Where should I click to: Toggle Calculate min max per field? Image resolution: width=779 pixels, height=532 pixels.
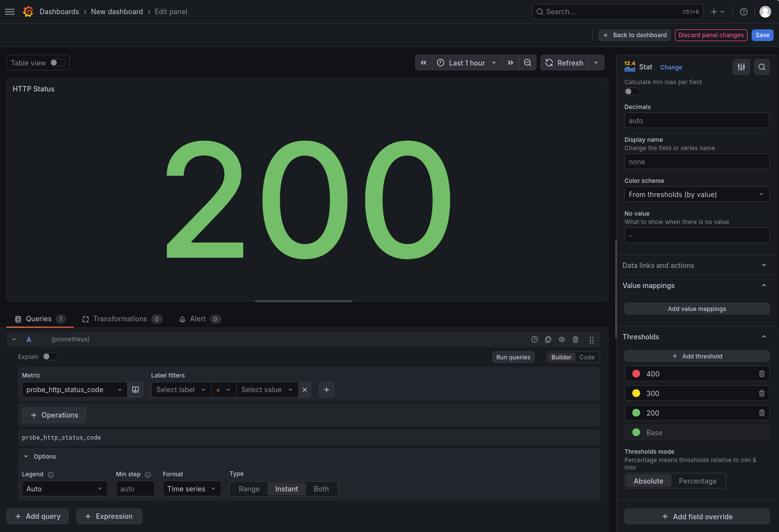[632, 91]
